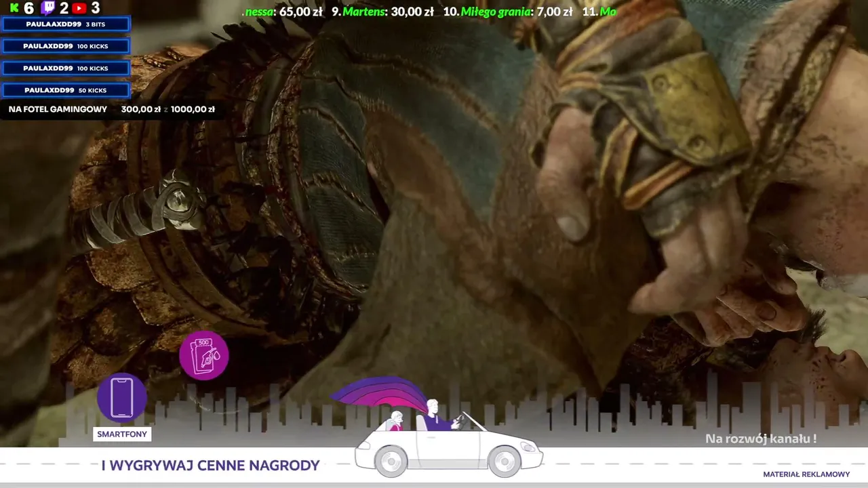Click the white convertible car illustration
This screenshot has width=868, height=488.
pos(449,439)
